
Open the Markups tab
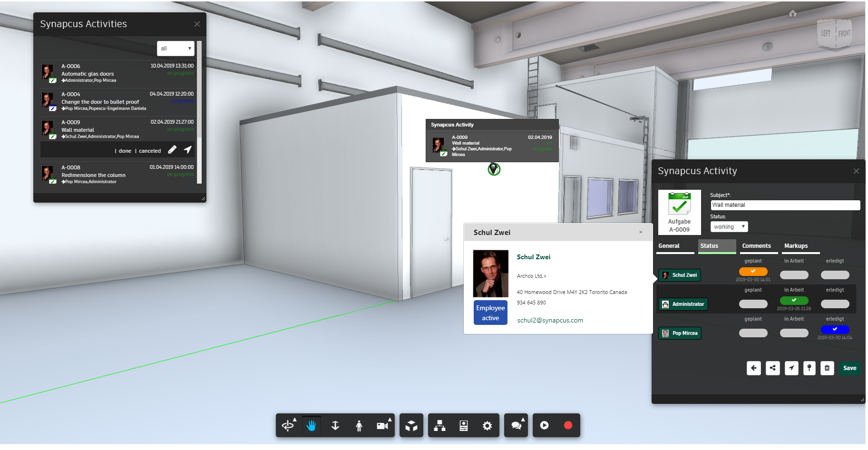click(x=801, y=246)
